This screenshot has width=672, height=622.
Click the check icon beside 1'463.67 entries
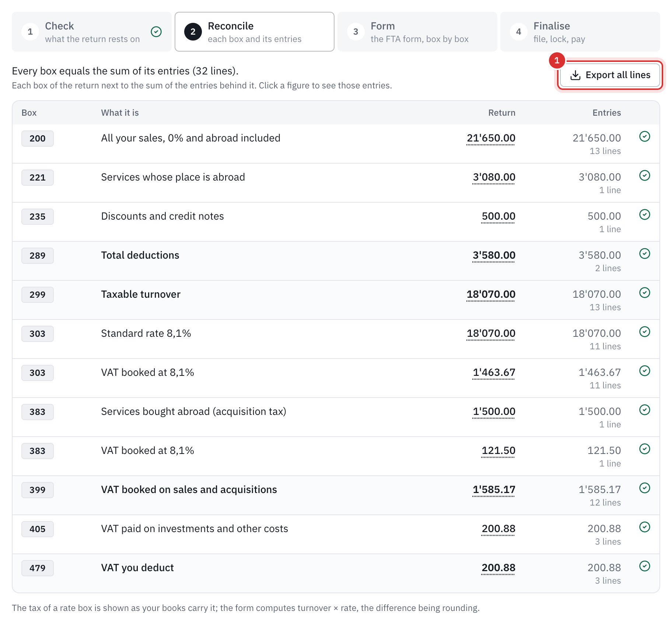point(645,371)
